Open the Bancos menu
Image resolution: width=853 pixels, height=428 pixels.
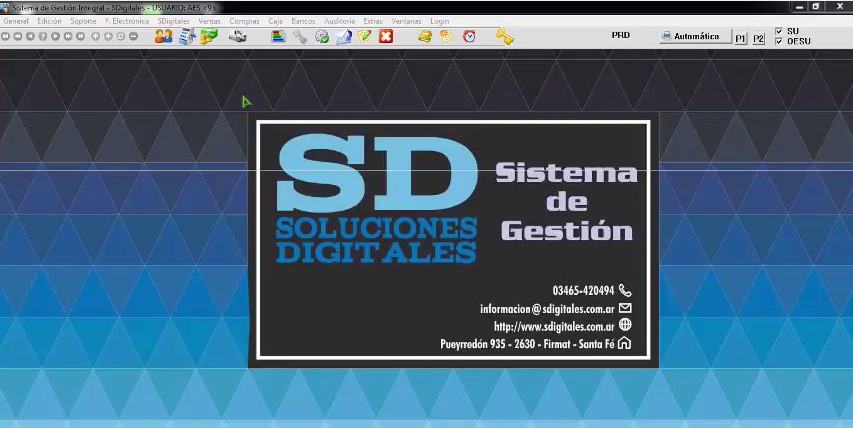click(x=303, y=21)
